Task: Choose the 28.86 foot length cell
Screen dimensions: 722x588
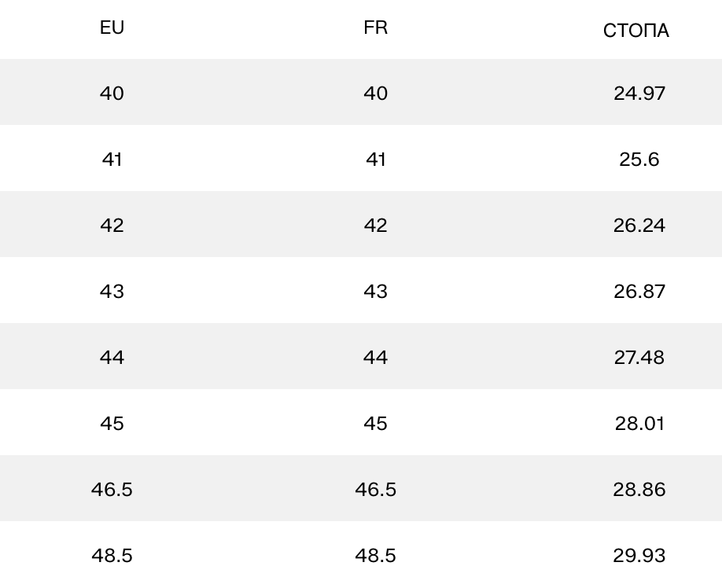Action: coord(639,490)
